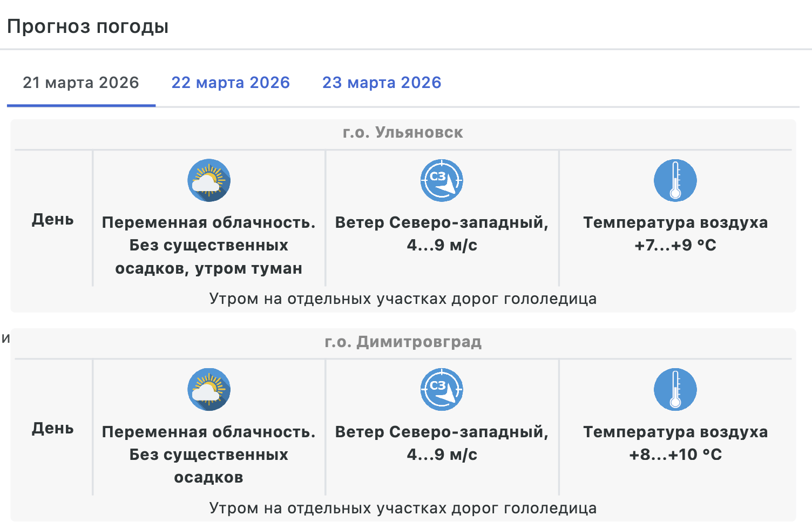Click the г.о. Димитровград section header
The height and width of the screenshot is (529, 812).
click(403, 342)
